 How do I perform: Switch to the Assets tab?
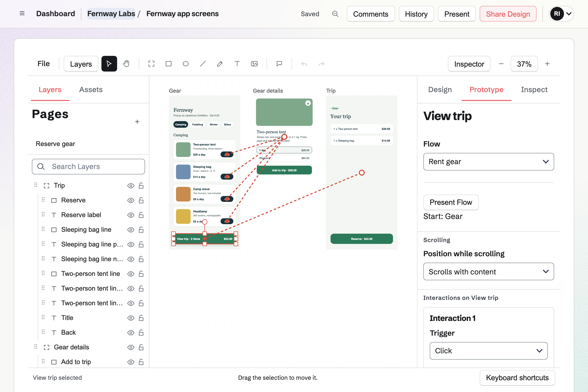[x=91, y=89]
